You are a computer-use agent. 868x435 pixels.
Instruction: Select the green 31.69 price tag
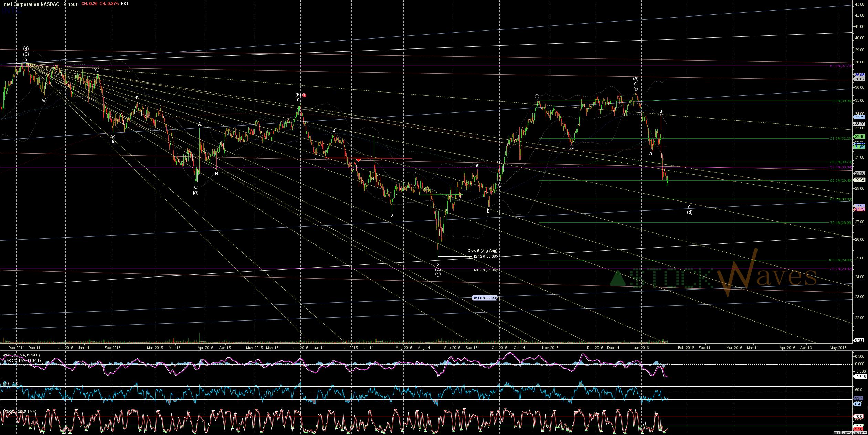[x=859, y=147]
